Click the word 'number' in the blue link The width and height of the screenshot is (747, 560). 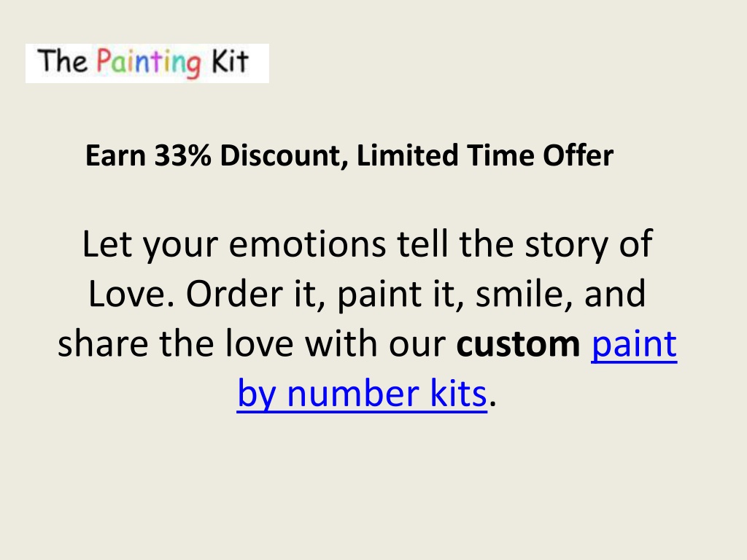click(x=353, y=394)
